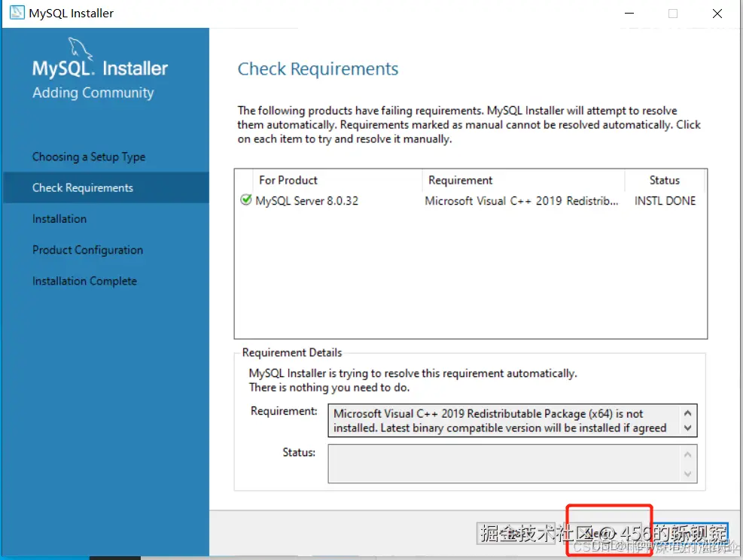Click the Status column header

[665, 181]
